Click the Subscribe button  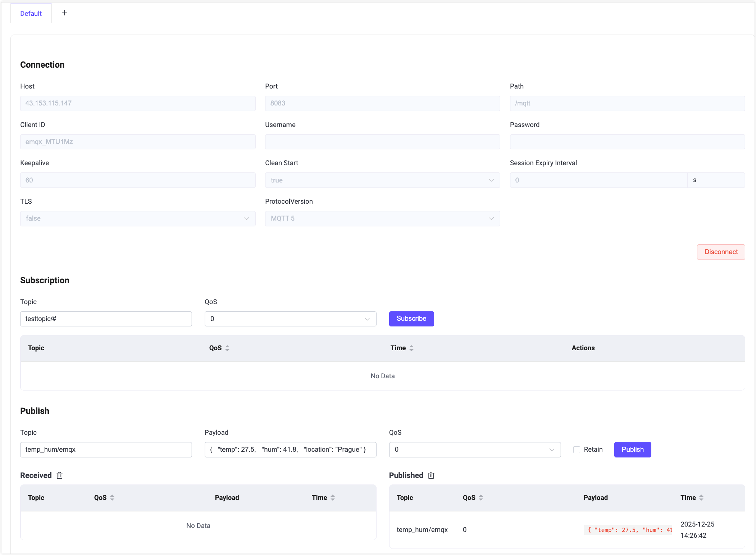[411, 319]
